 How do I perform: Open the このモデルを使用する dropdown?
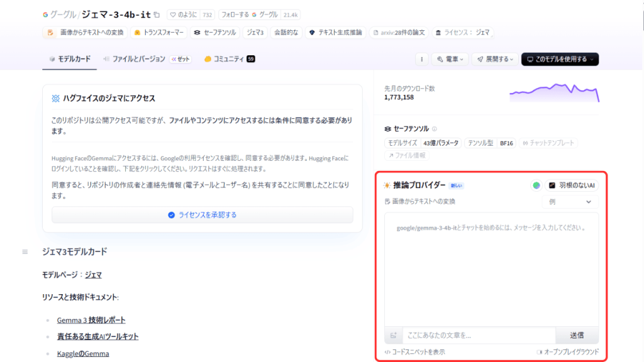click(x=560, y=59)
